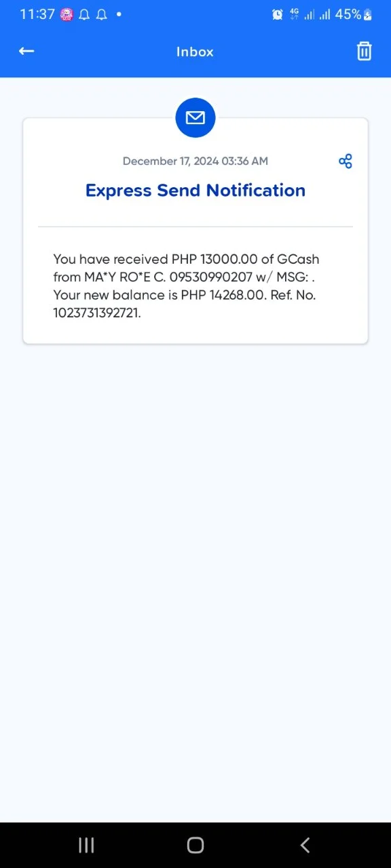This screenshot has height=868, width=391.
Task: Share the Express Send notification
Action: (346, 161)
